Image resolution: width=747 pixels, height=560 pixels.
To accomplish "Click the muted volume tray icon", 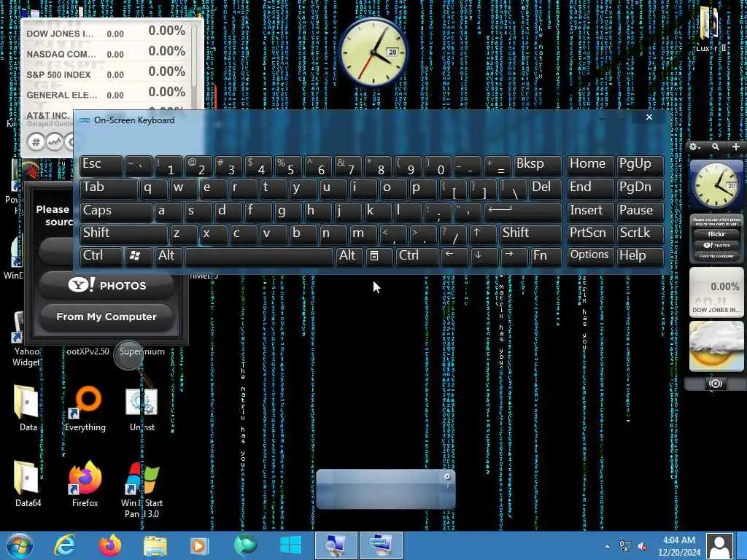I will (x=642, y=546).
